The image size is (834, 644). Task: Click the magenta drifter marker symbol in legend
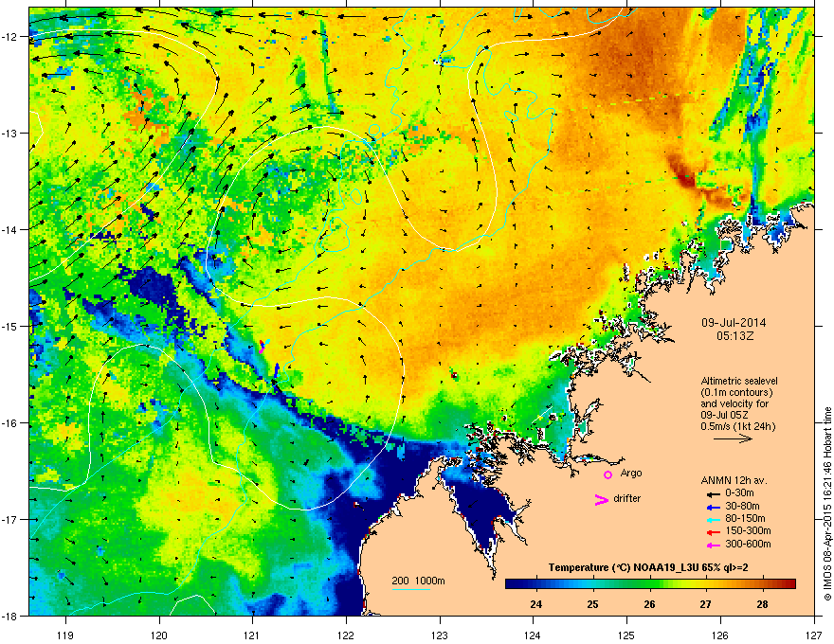pos(601,500)
